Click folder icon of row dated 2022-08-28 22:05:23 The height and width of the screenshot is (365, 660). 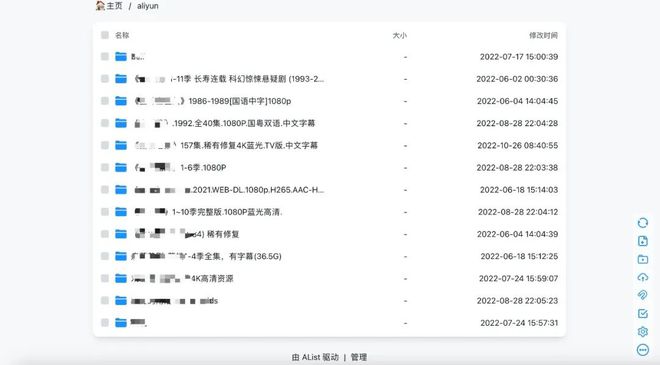coord(121,301)
